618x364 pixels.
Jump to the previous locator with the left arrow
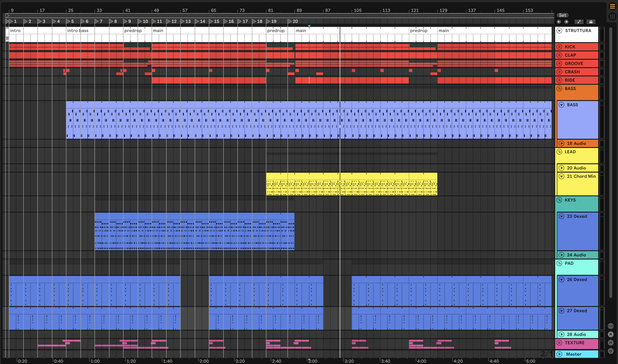[x=559, y=22]
